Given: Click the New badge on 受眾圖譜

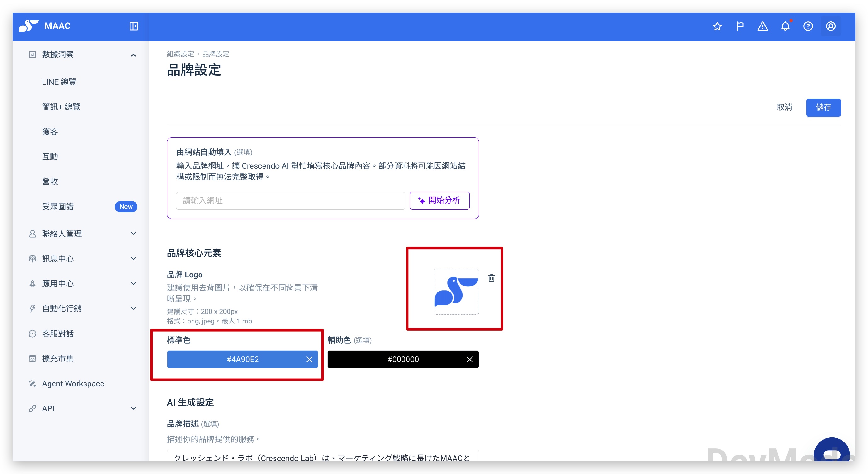Looking at the screenshot, I should (126, 206).
